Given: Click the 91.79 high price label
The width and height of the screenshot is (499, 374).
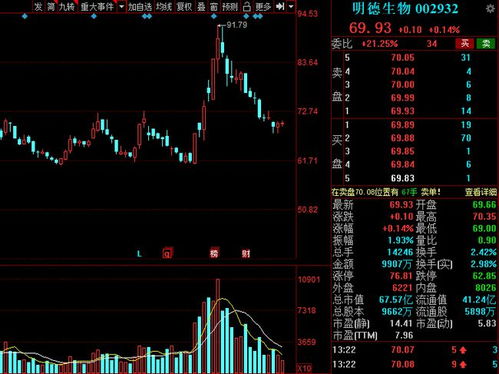Looking at the screenshot, I should pos(237,25).
